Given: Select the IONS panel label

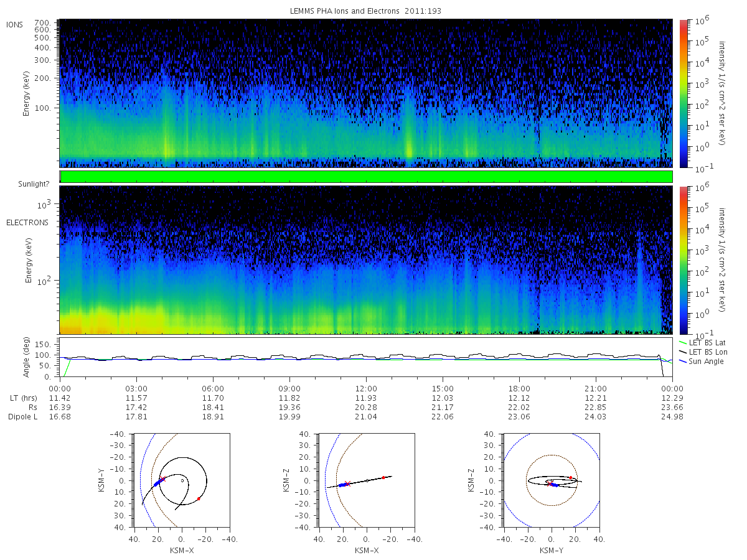Looking at the screenshot, I should [x=15, y=25].
